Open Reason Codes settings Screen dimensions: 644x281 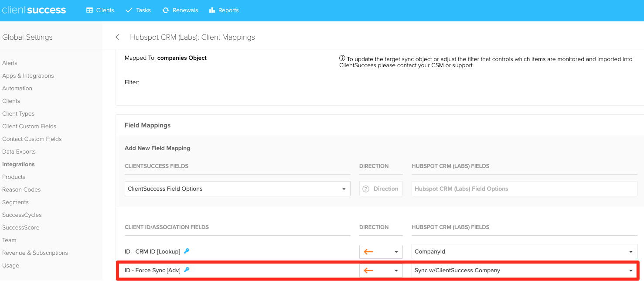[21, 189]
